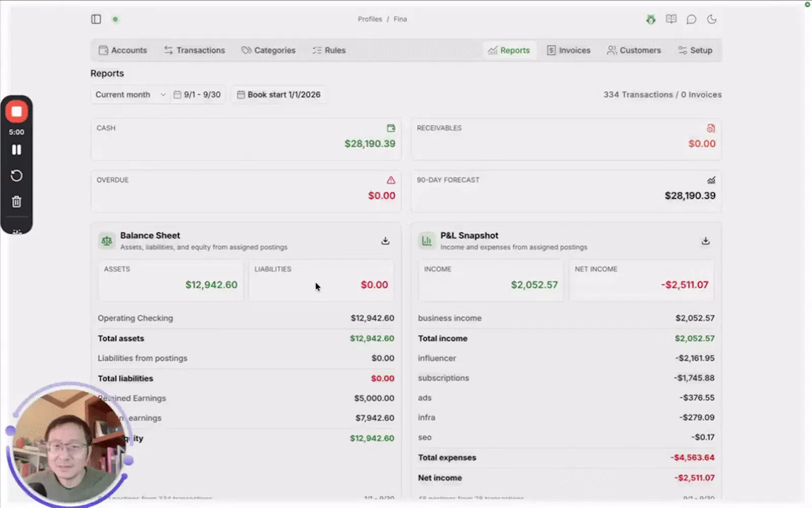
Task: Click the 90-day forecast chart icon
Action: [711, 180]
